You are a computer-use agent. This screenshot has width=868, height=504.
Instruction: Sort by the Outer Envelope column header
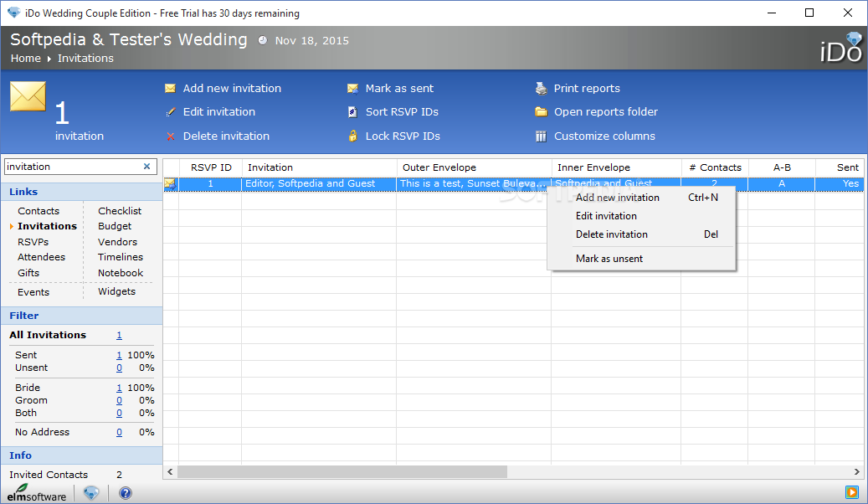[x=474, y=167]
